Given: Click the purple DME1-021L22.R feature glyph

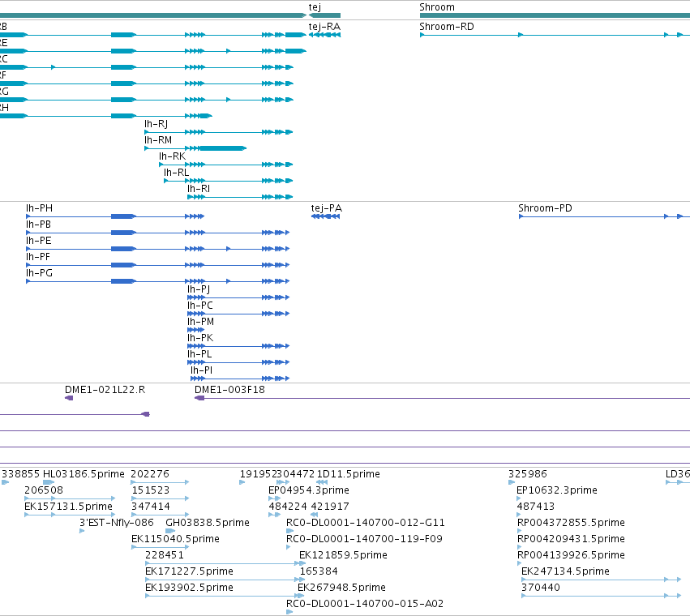Looking at the screenshot, I should 69,398.
